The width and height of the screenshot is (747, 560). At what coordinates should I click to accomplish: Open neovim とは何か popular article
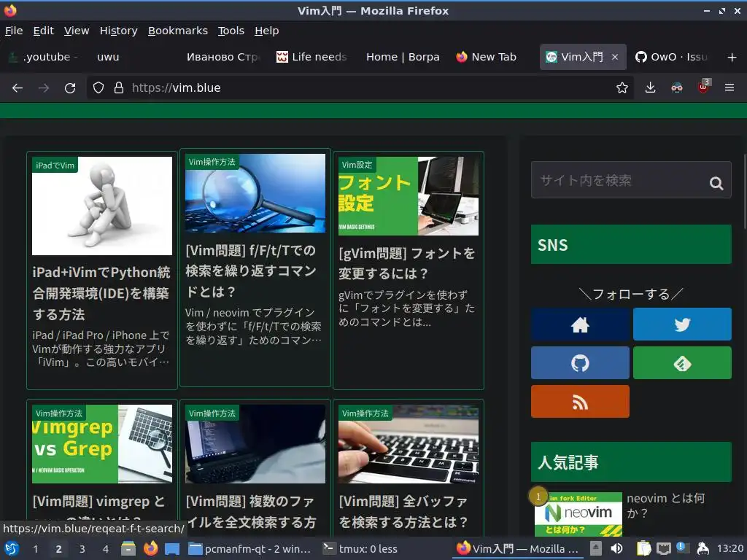[665, 505]
